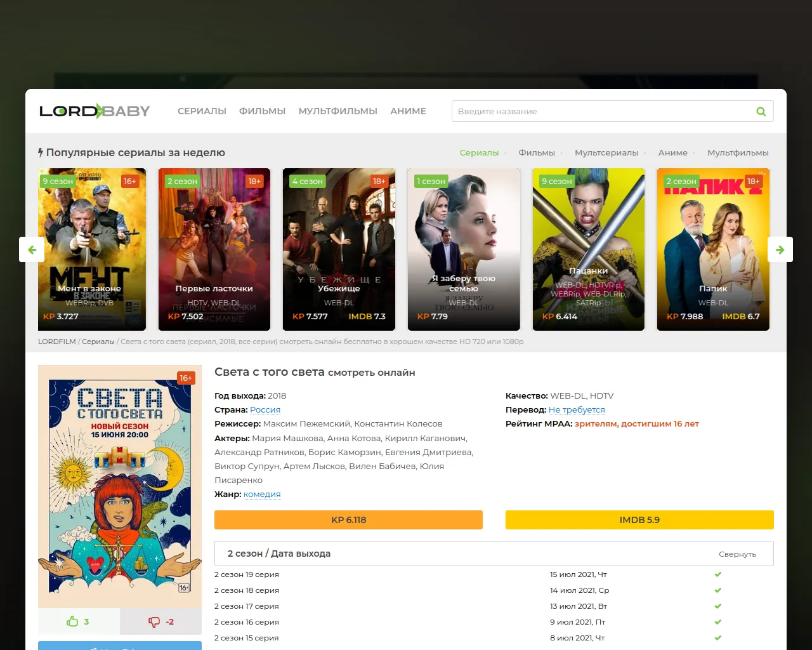Click the LordBaby logo
The height and width of the screenshot is (650, 812).
94,110
